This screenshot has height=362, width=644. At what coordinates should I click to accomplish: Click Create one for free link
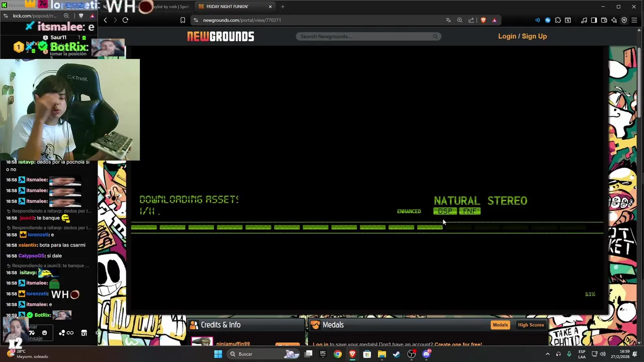point(458,344)
